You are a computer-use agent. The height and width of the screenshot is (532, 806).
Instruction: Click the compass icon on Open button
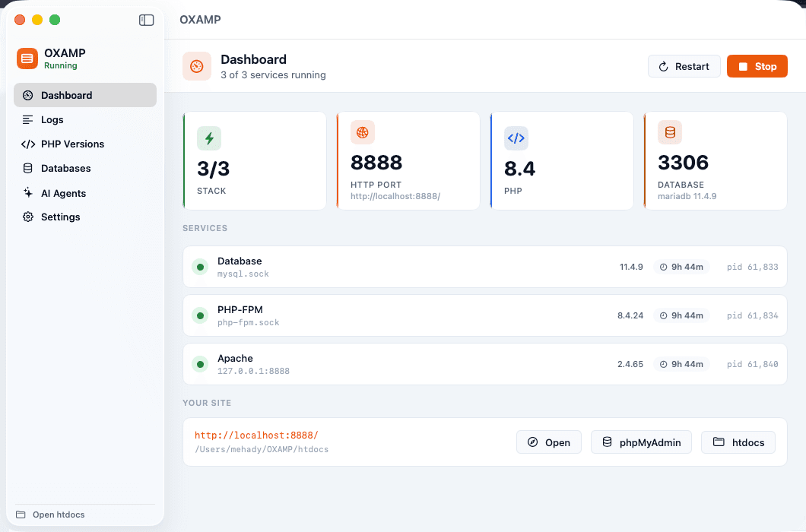coord(533,442)
